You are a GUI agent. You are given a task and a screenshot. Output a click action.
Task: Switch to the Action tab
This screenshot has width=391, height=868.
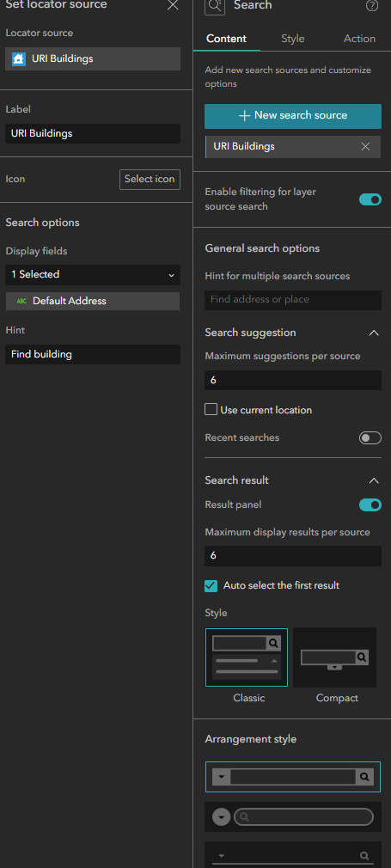[359, 39]
